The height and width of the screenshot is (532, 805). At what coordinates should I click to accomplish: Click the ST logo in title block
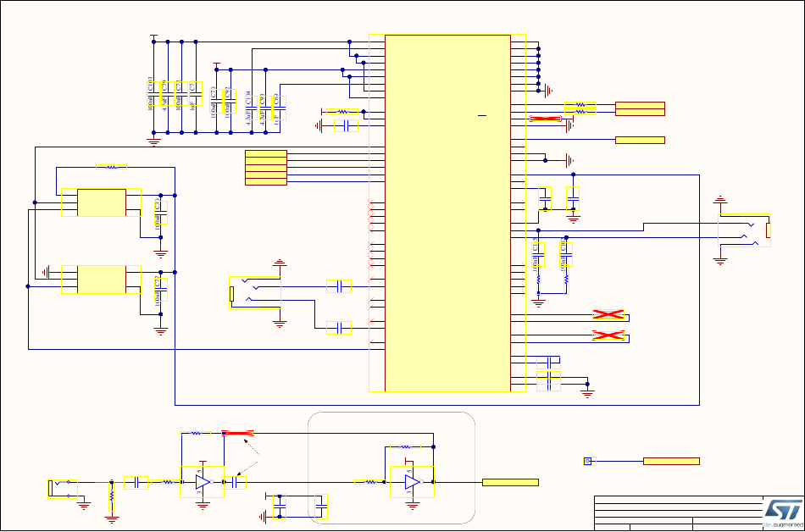click(784, 512)
